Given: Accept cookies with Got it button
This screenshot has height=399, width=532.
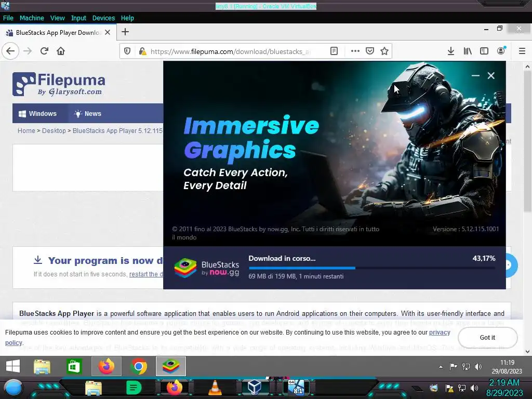Looking at the screenshot, I should tap(487, 338).
